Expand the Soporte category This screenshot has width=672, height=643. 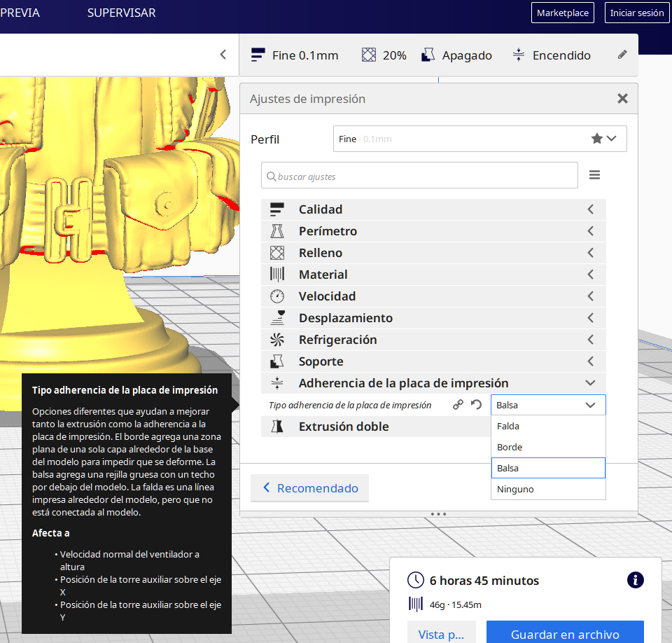(x=433, y=361)
